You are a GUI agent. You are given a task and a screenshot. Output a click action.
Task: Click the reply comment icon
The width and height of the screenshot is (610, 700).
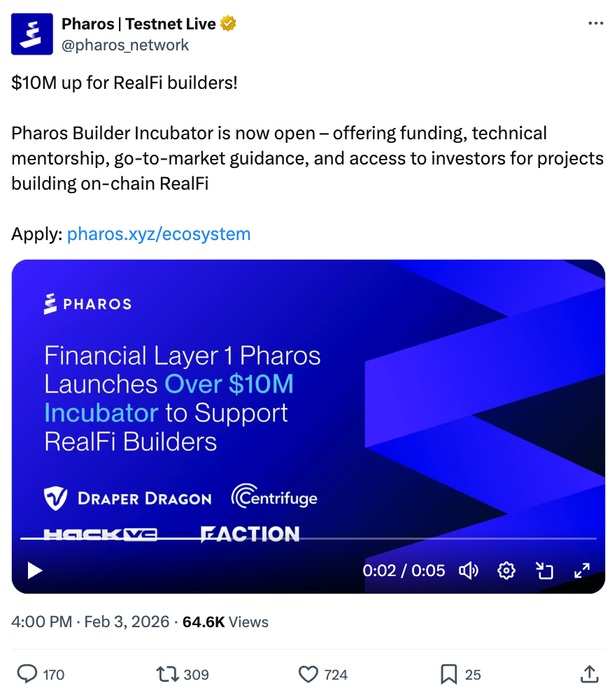(x=27, y=674)
